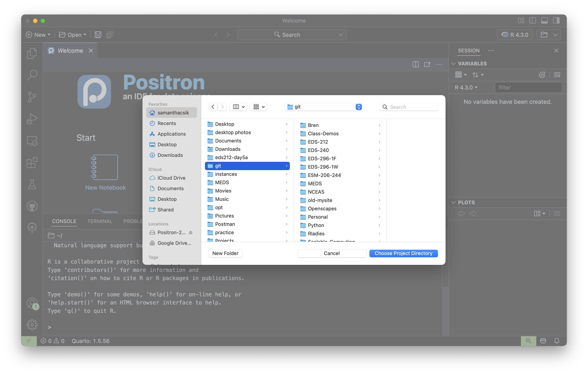Screen dimensions: 588x374
Task: Go back in file dialog navigation
Action: pyautogui.click(x=213, y=107)
